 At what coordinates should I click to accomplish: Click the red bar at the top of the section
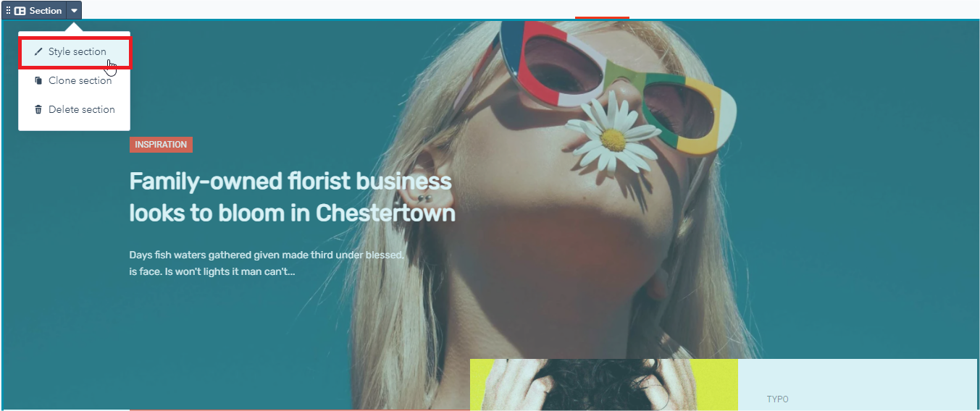tap(602, 17)
